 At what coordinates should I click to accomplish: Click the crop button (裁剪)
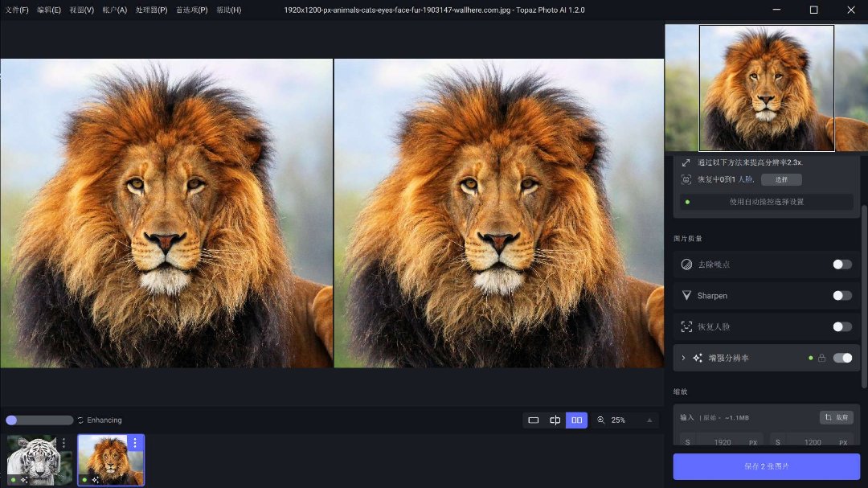pos(837,417)
